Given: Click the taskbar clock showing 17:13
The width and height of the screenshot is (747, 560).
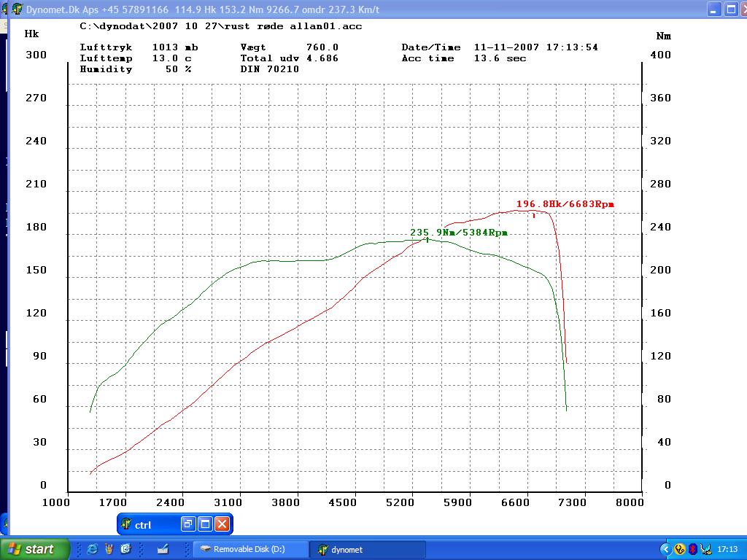Looking at the screenshot, I should point(727,549).
